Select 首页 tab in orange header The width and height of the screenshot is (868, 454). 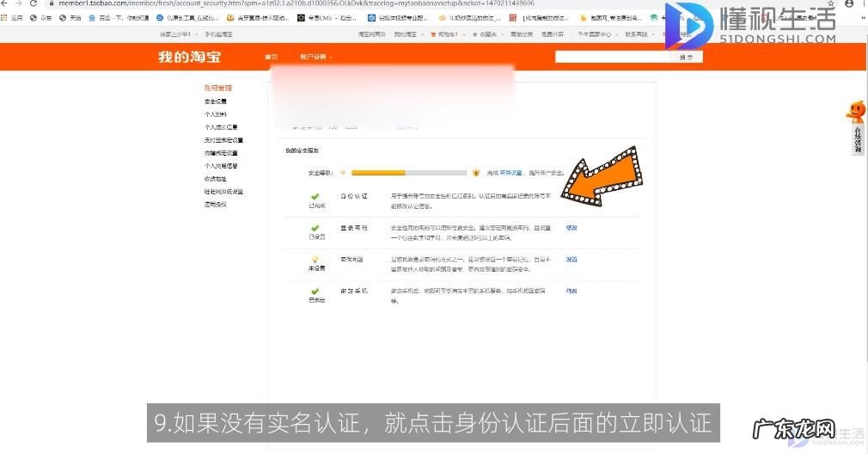(x=272, y=57)
